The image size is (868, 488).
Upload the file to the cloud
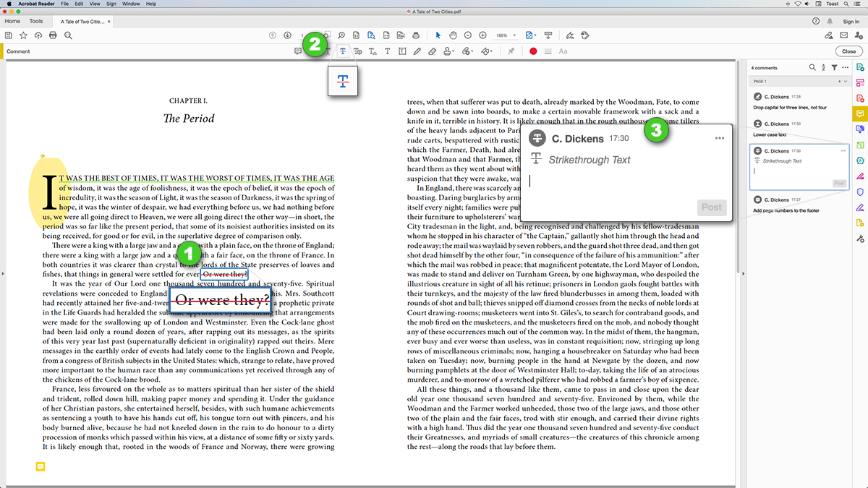[38, 35]
